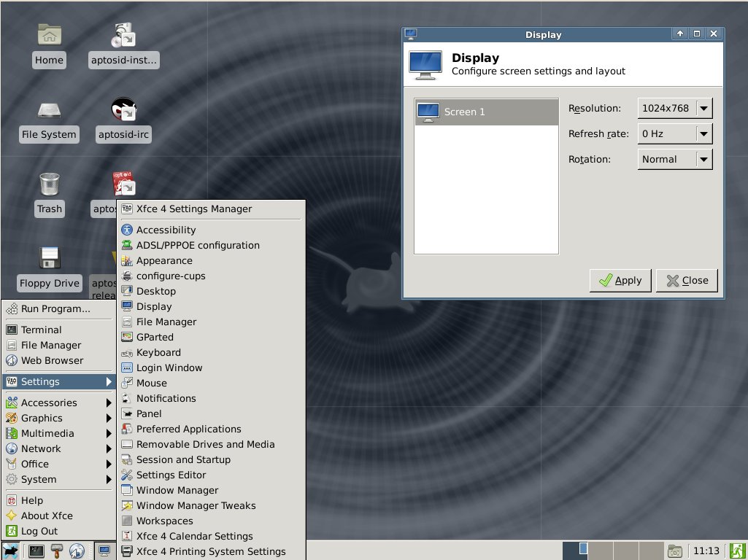
Task: Open Workspaces settings
Action: tap(211, 521)
